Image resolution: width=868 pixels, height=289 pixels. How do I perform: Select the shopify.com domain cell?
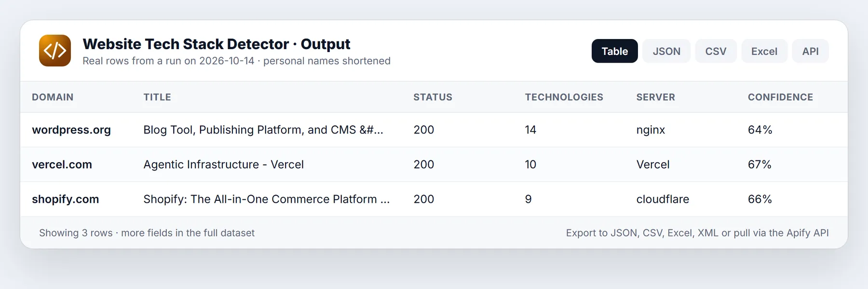pyautogui.click(x=65, y=199)
